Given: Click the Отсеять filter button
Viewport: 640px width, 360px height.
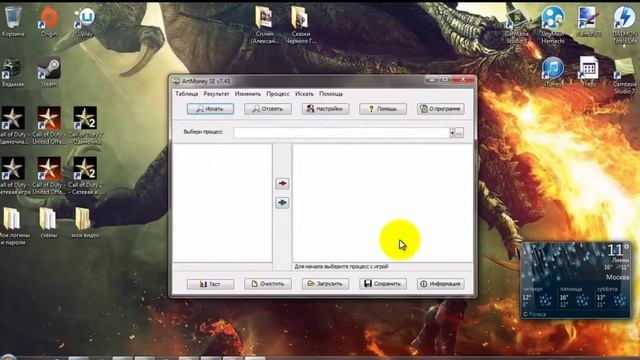Looking at the screenshot, I should [x=268, y=109].
